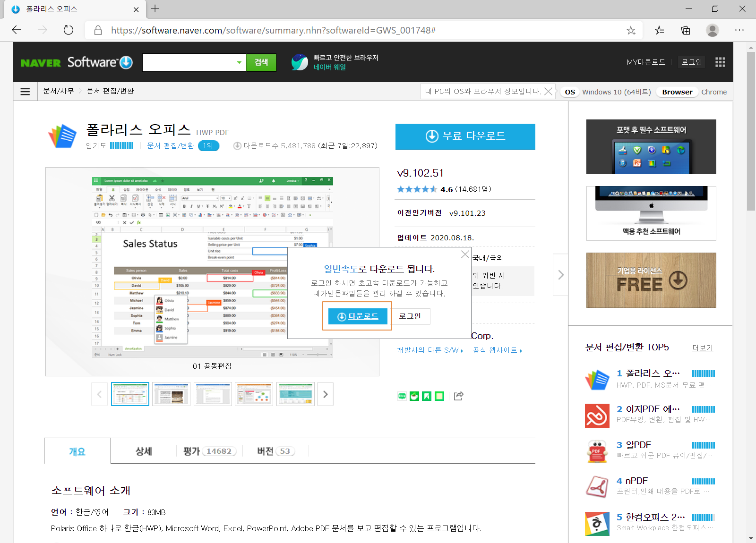Click the 검색 search button
Viewport: 756px width, 543px height.
click(x=261, y=62)
